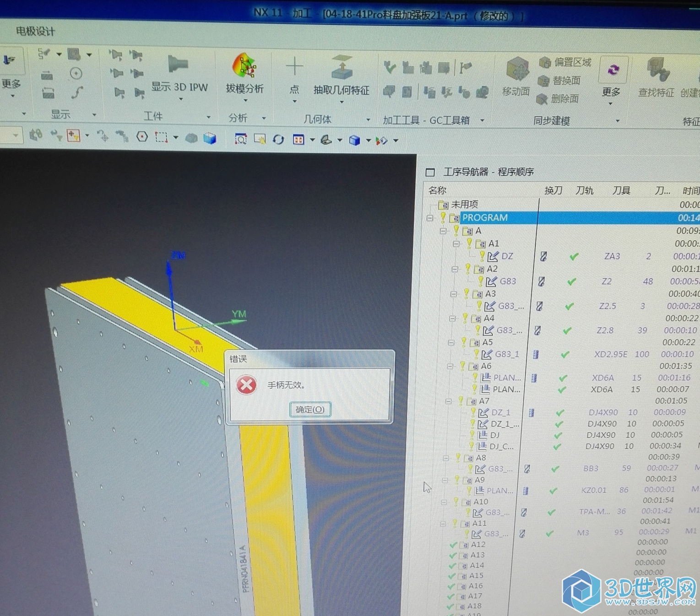700x616 pixels.
Task: Expand the Geometry (几何体) group dropdown arrow
Action: coord(368,119)
